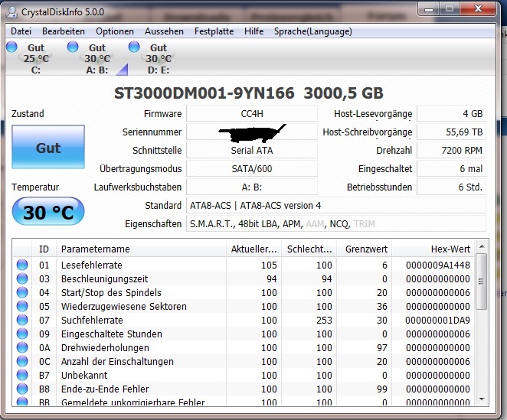The width and height of the screenshot is (507, 420).
Task: Click the Schlecht... column header
Action: [x=309, y=249]
